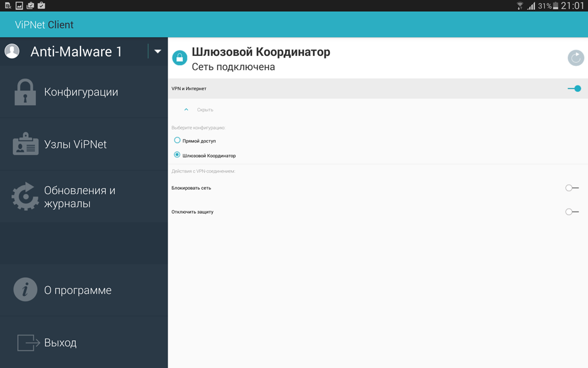Select the Прямой доступ radio option

177,141
